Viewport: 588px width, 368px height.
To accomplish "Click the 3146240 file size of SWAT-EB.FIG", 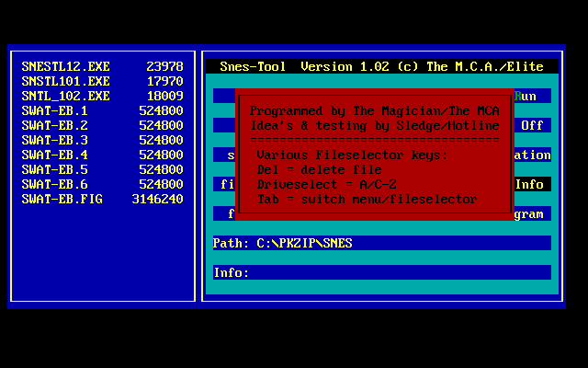I will tap(157, 199).
